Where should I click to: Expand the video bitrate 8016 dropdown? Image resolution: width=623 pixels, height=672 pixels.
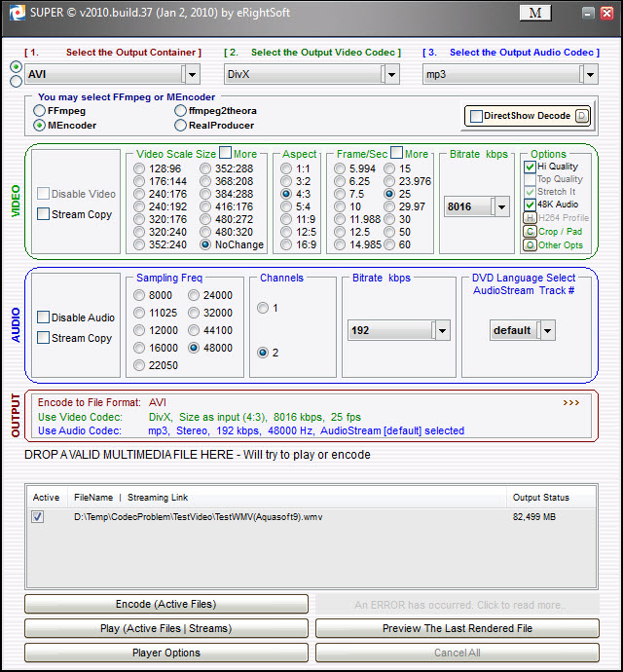[501, 206]
